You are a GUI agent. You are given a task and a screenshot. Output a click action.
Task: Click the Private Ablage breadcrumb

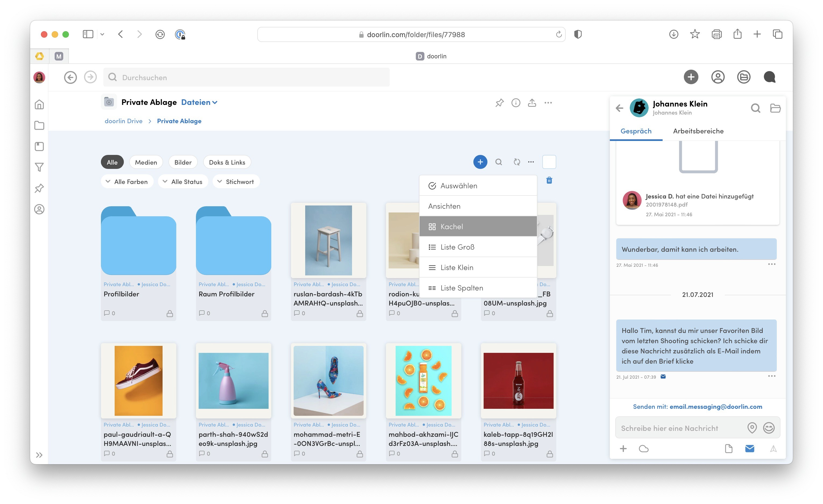coord(179,121)
